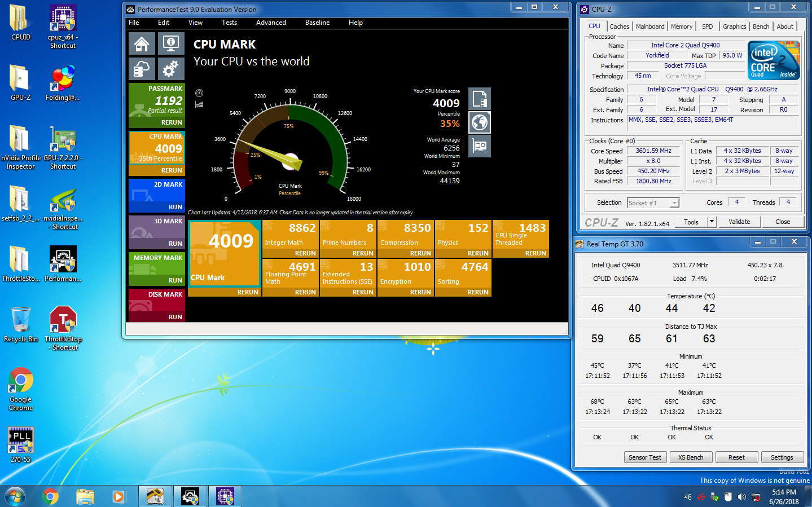Open the Edit menu in PerformanceTest

[x=164, y=23]
